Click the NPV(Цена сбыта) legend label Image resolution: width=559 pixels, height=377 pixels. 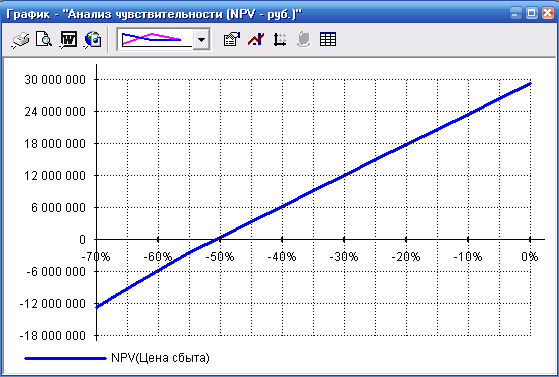pos(160,358)
